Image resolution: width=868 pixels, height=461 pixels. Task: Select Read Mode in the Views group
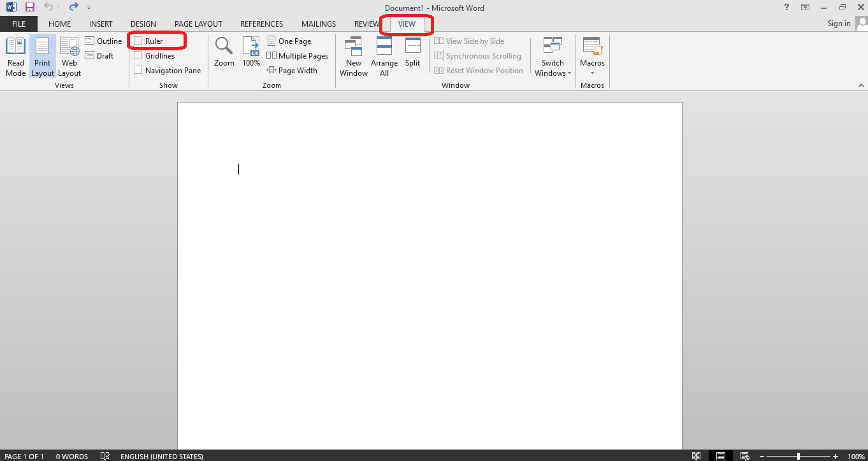tap(15, 56)
